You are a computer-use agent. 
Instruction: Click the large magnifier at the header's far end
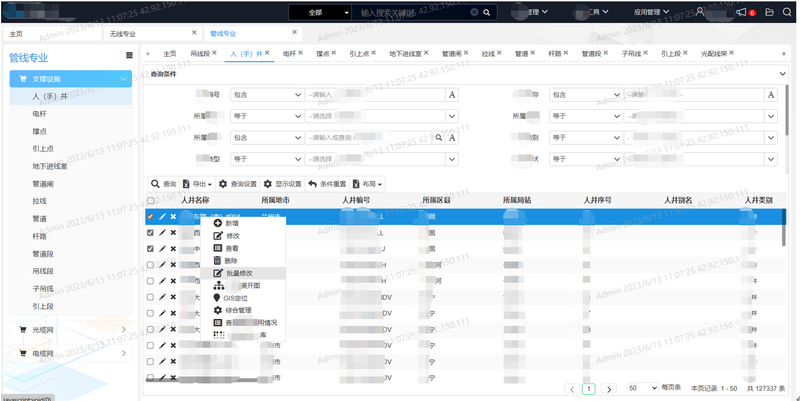coord(787,12)
